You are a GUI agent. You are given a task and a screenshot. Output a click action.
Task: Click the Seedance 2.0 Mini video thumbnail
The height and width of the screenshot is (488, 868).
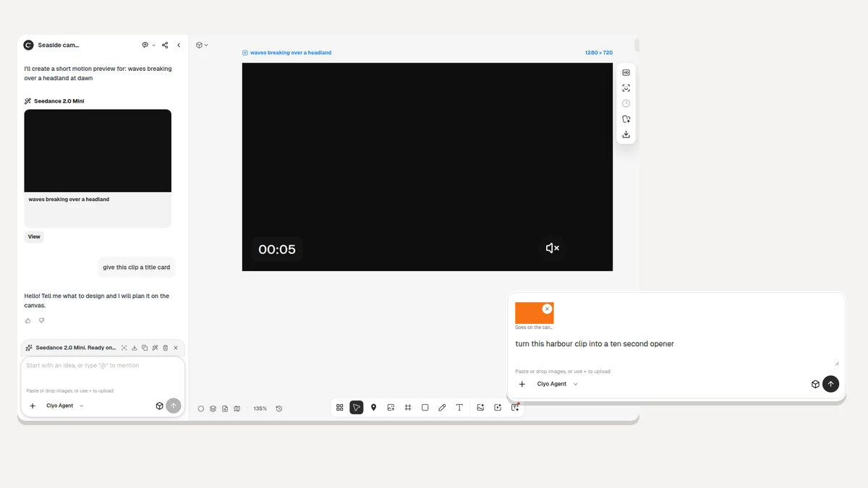[x=98, y=151]
